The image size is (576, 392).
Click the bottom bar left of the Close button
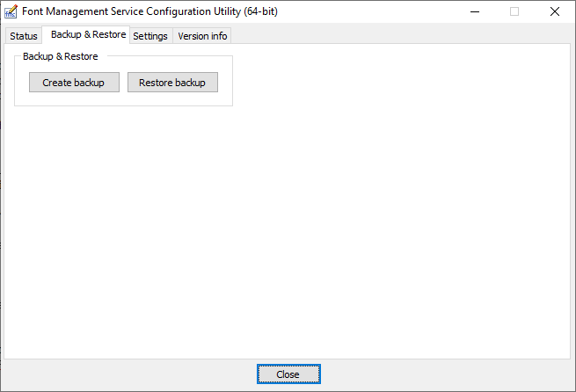click(132, 374)
